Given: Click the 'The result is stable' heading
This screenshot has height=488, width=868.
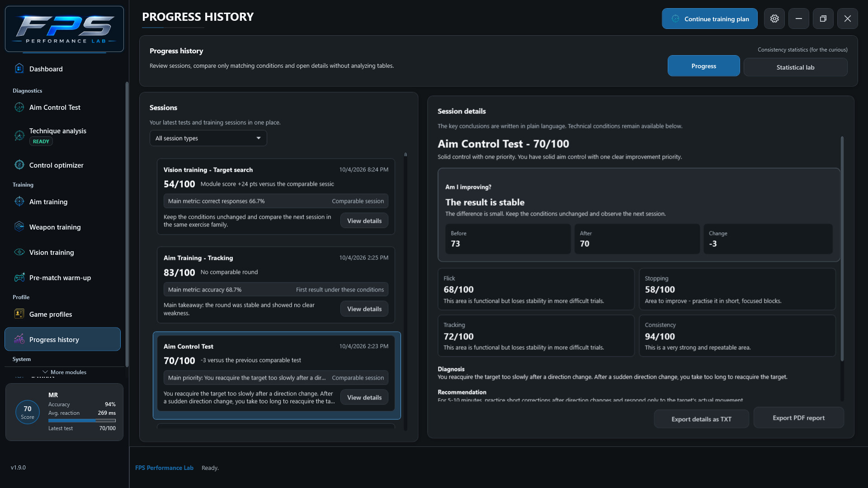Looking at the screenshot, I should tap(485, 202).
